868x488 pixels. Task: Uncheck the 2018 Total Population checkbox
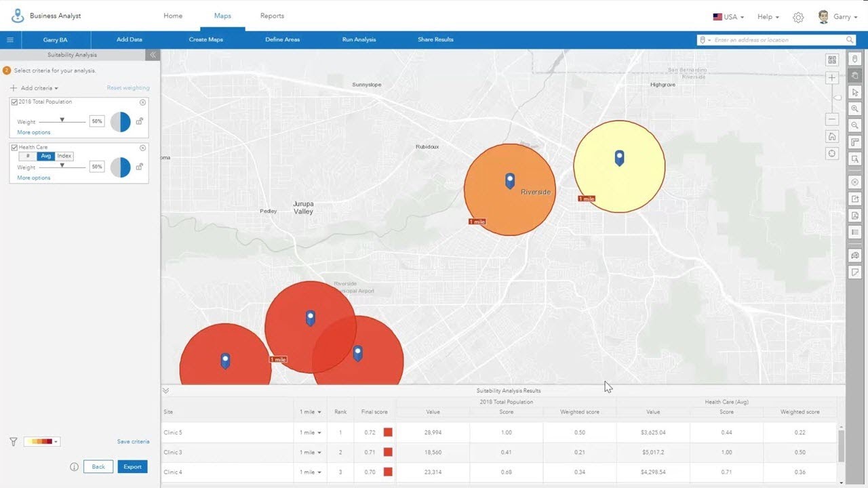[14, 102]
